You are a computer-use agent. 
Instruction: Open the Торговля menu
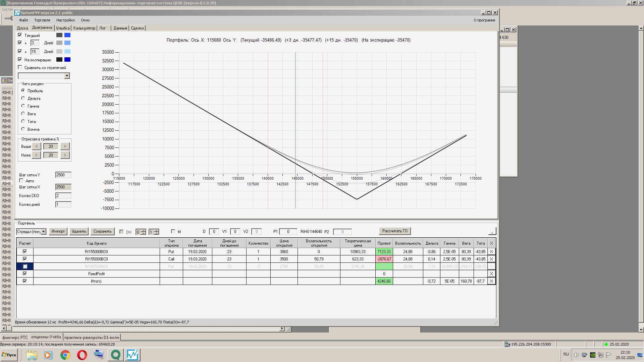42,20
